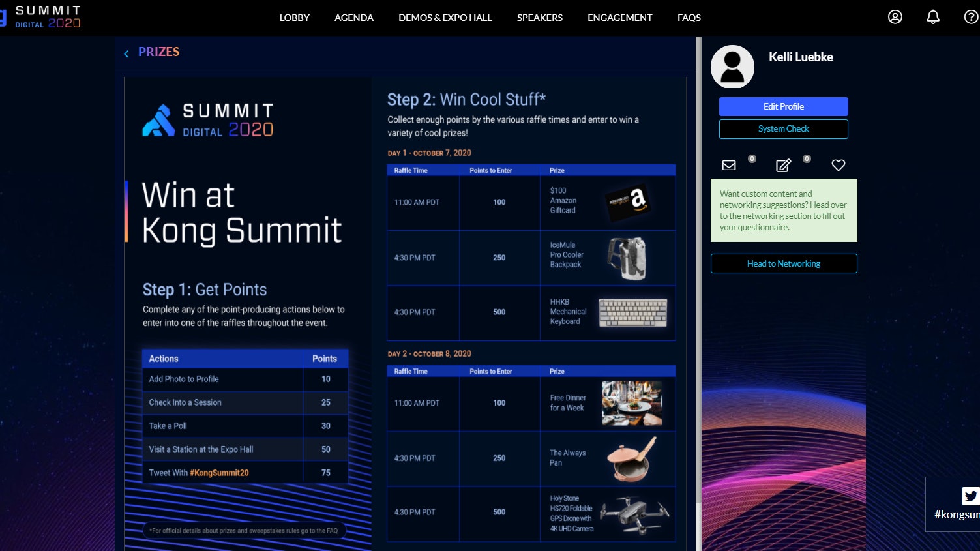Screen dimensions: 980x551
Task: Open the Engagement menu
Action: tap(619, 18)
